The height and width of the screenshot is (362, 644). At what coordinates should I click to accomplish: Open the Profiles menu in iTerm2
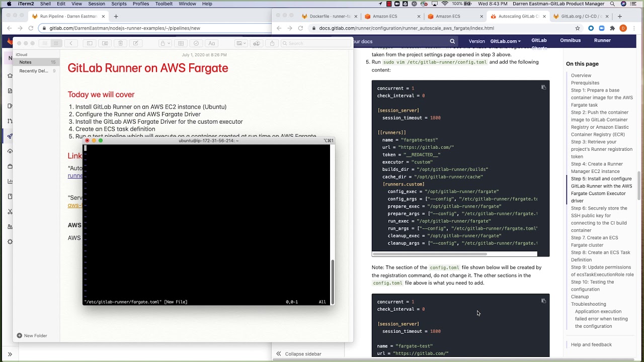point(141,4)
